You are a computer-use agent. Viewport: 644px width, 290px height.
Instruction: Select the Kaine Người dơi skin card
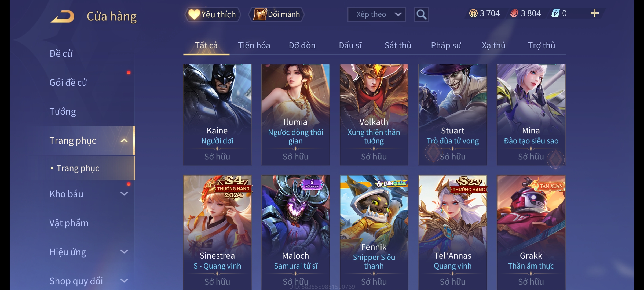[217, 115]
